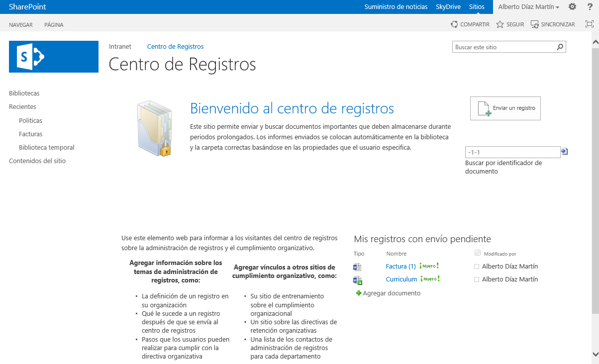Click the vertical scrollbar down arrow
This screenshot has width=599, height=364.
click(x=595, y=354)
